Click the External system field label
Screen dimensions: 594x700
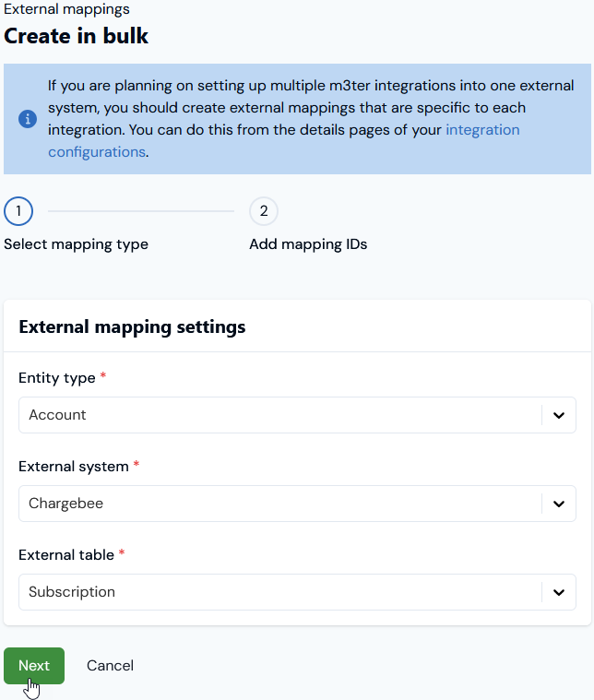point(74,466)
